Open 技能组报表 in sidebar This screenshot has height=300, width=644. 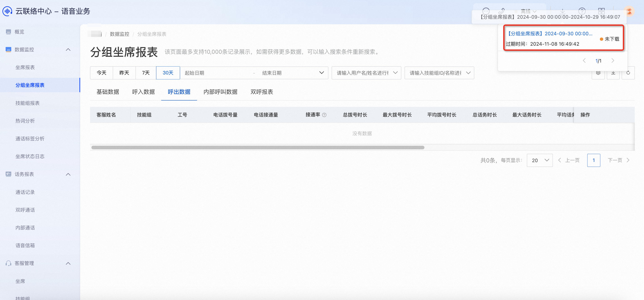(x=27, y=103)
